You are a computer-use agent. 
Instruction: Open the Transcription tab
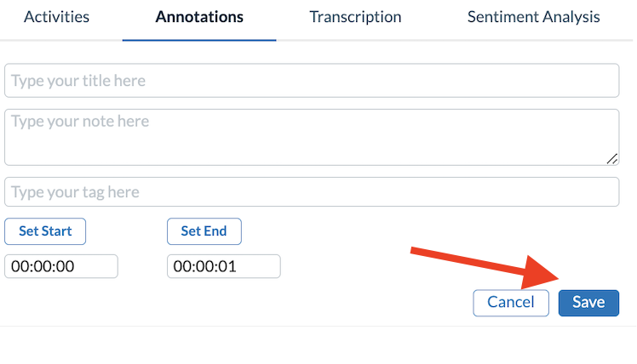pos(355,17)
